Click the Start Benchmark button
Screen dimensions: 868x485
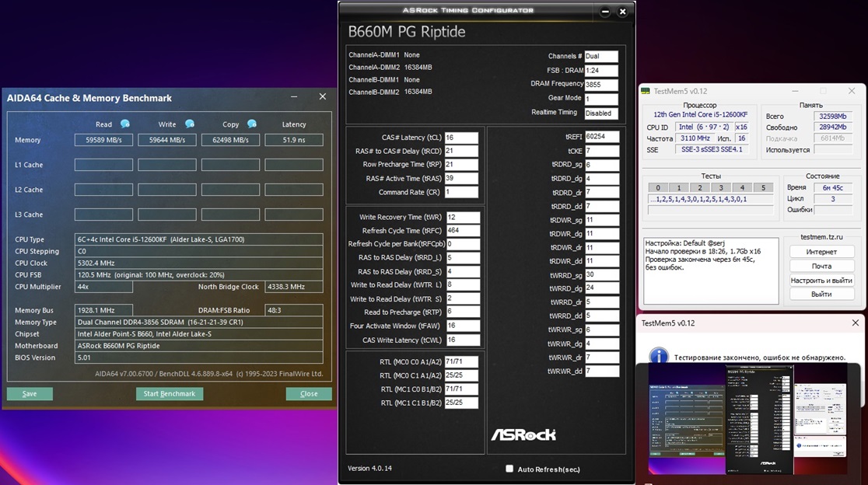[x=169, y=394]
